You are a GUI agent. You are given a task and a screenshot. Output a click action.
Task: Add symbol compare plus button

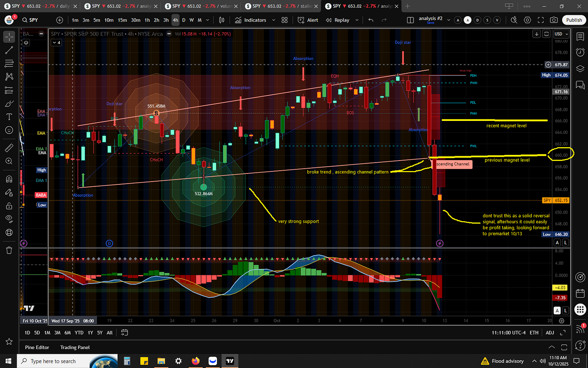pos(60,20)
